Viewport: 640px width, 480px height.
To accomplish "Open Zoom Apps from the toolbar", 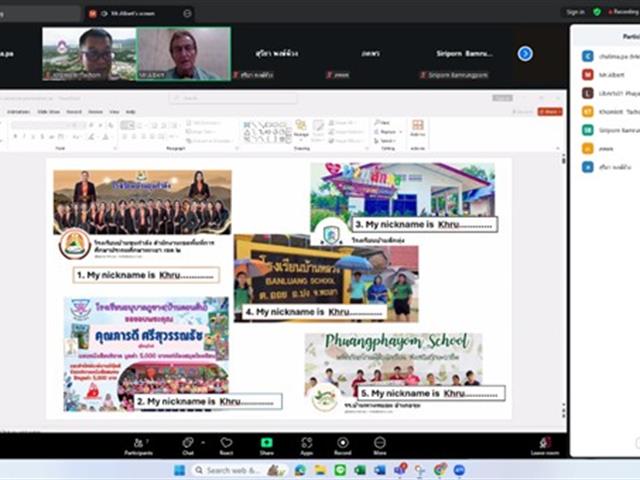I will coord(306,443).
